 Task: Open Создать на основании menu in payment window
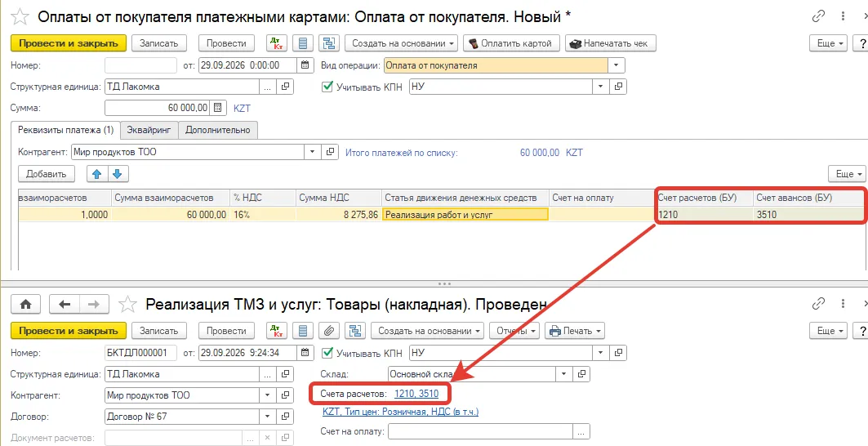click(402, 43)
